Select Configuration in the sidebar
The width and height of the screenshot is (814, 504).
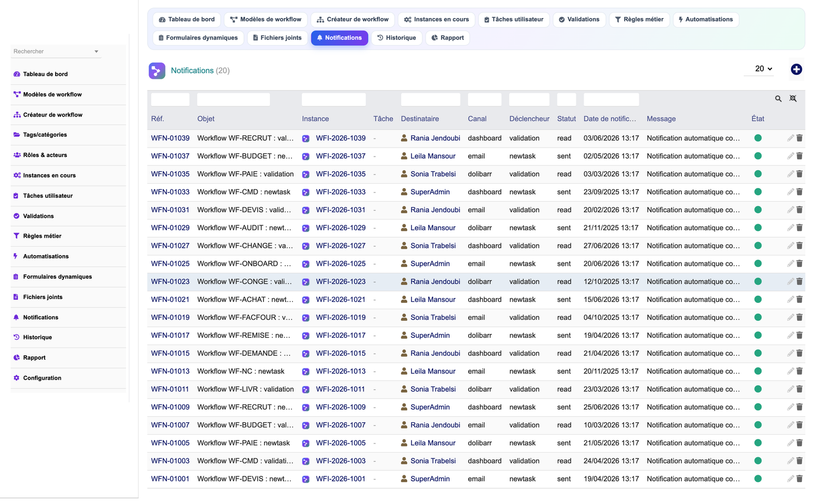click(x=42, y=378)
